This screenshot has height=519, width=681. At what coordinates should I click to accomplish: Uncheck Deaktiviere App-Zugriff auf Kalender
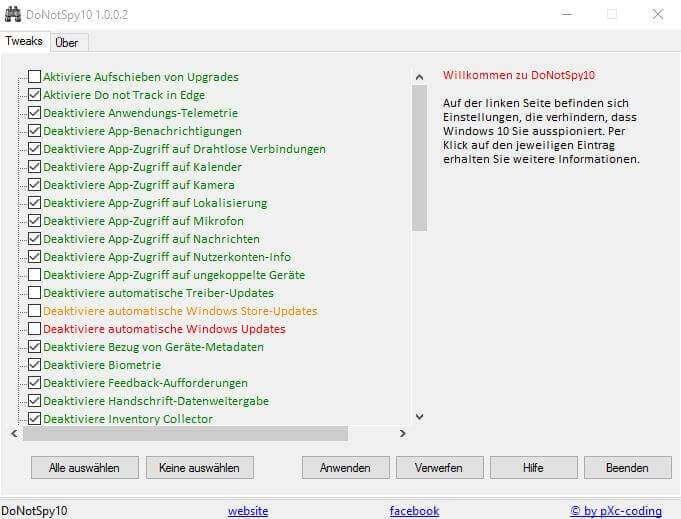coord(34,167)
